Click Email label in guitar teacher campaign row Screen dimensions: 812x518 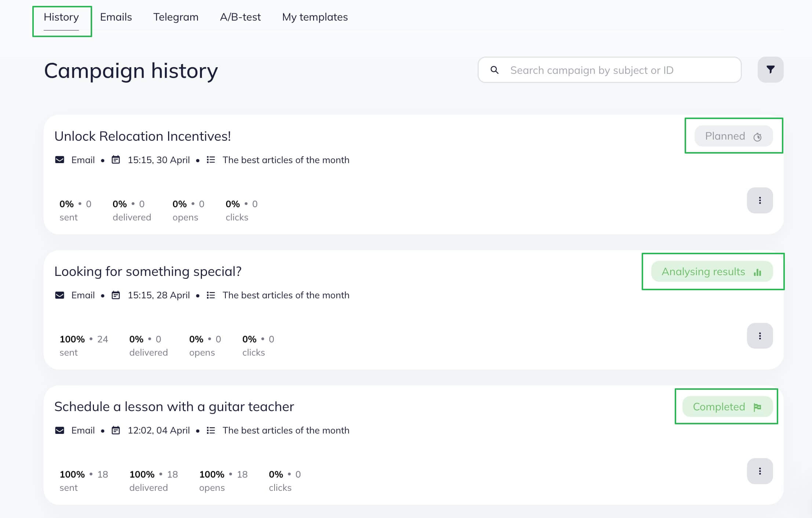coord(83,430)
